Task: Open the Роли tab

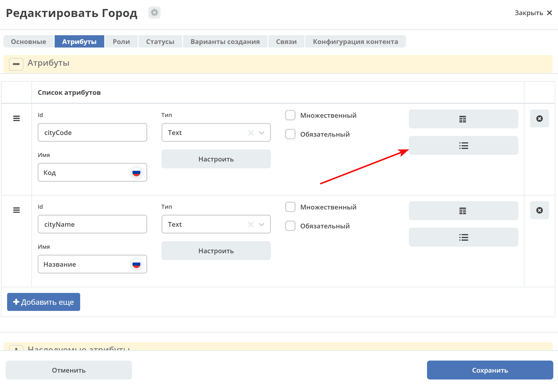Action: (x=121, y=42)
